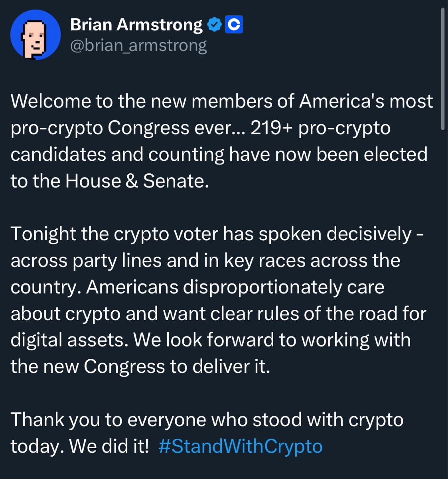
Task: Click the @brian_armstrong handle
Action: [x=138, y=46]
